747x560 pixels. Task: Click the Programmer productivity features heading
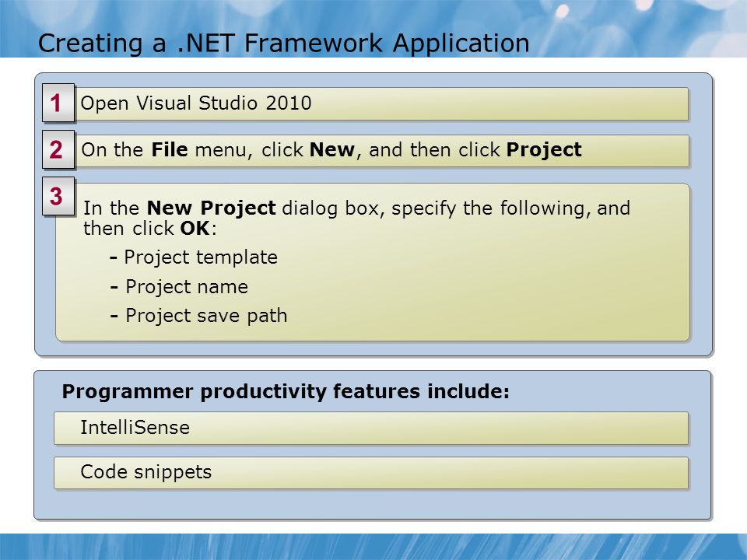coord(286,392)
